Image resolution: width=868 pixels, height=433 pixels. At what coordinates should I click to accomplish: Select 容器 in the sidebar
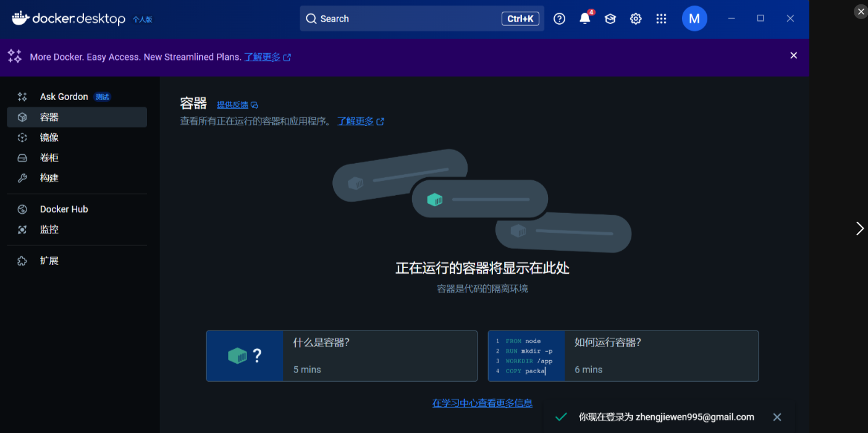pyautogui.click(x=77, y=117)
